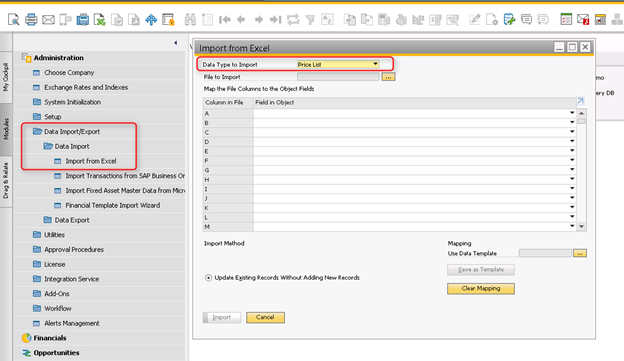Viewport: 624px width, 361px height.
Task: Open Field in Object dropdown for column H
Action: pyautogui.click(x=572, y=179)
